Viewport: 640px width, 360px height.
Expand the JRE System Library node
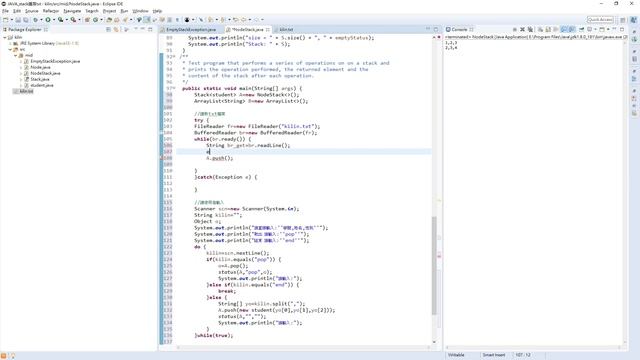click(10, 43)
